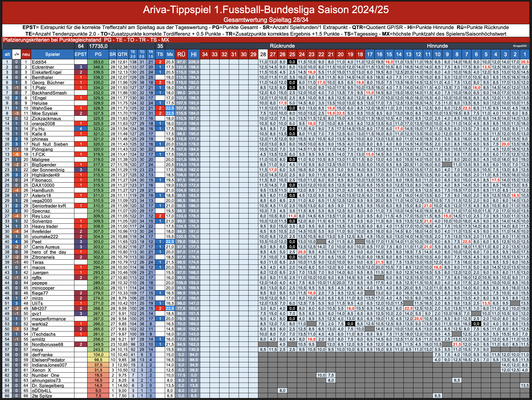Viewport: 532px width, 400px height.
Task: Select the TS column header
Action: (x=160, y=54)
